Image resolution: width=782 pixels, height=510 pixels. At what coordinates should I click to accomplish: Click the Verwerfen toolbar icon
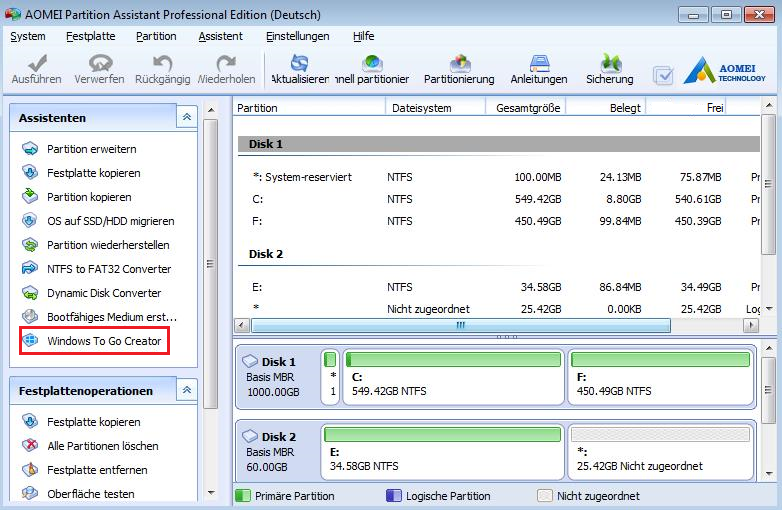100,63
